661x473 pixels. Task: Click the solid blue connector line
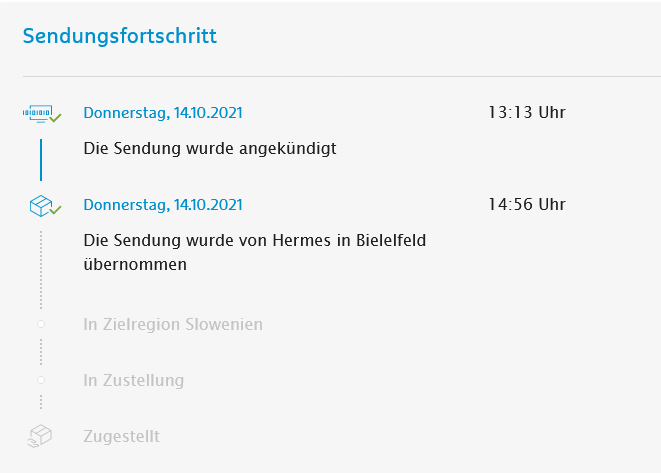click(41, 159)
